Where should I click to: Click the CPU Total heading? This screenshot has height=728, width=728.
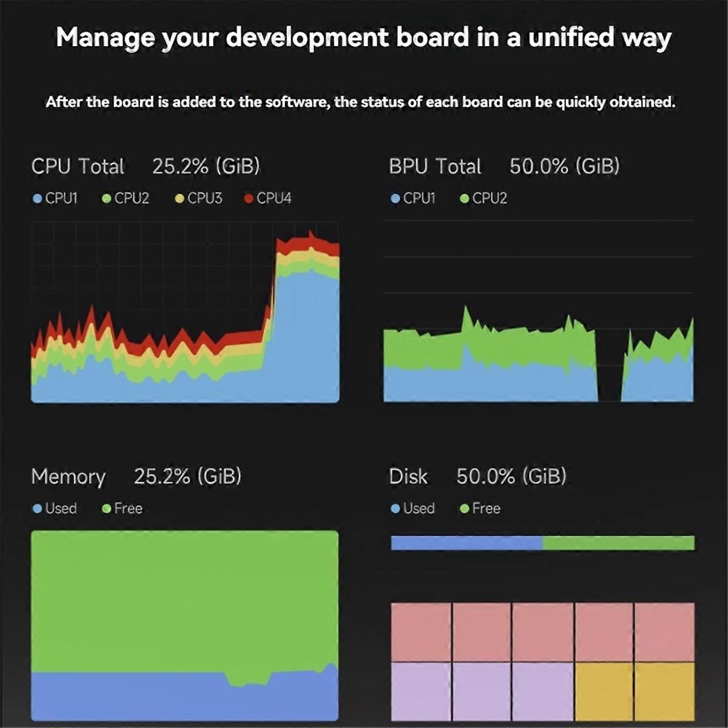[78, 166]
